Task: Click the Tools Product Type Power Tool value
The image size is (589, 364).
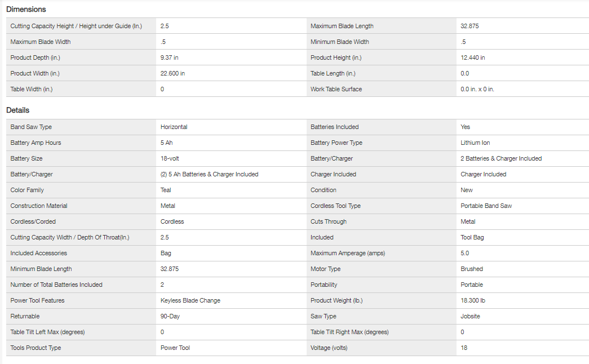Action: pos(175,348)
